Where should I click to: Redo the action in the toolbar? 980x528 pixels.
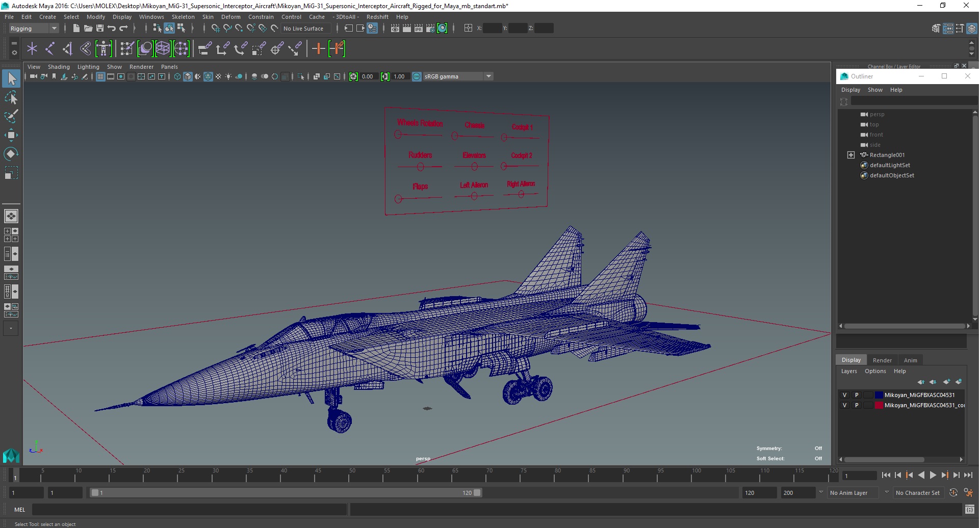(x=123, y=29)
